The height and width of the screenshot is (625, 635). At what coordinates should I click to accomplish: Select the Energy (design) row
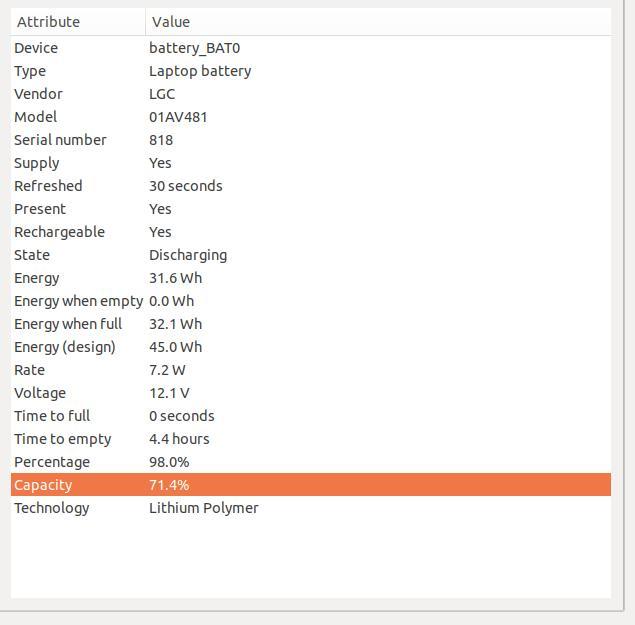click(x=311, y=347)
